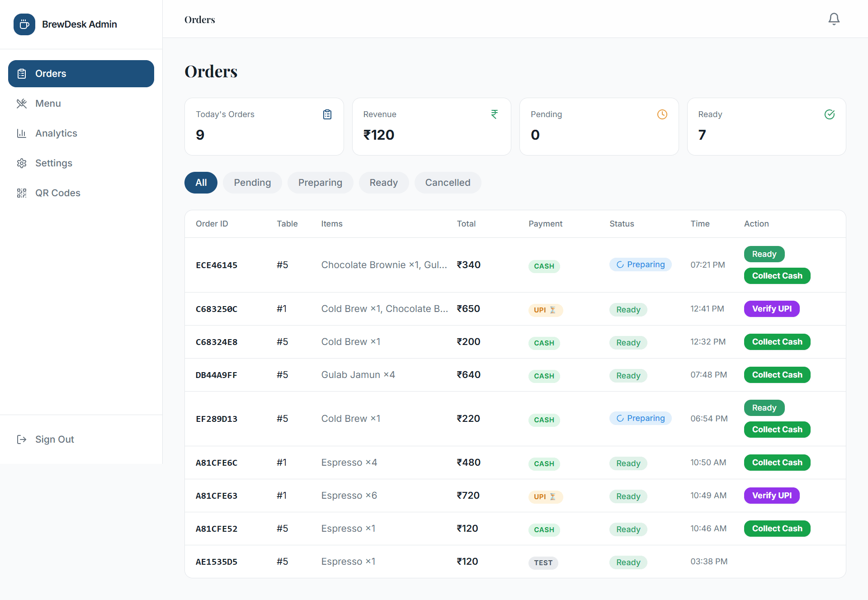Click the spinner icon in EF289D13 Preparing badge
Viewport: 868px width, 600px height.
click(x=620, y=418)
